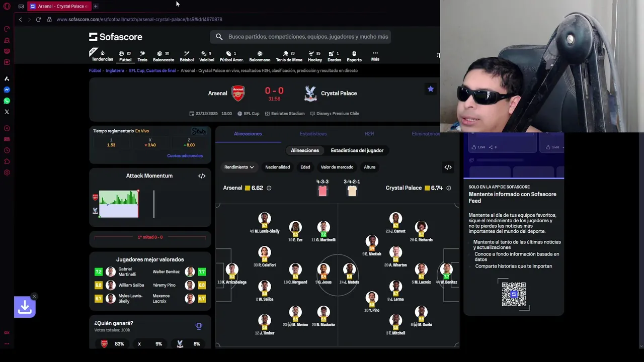
Task: Select the Alineaciones pill toggle
Action: point(305,150)
